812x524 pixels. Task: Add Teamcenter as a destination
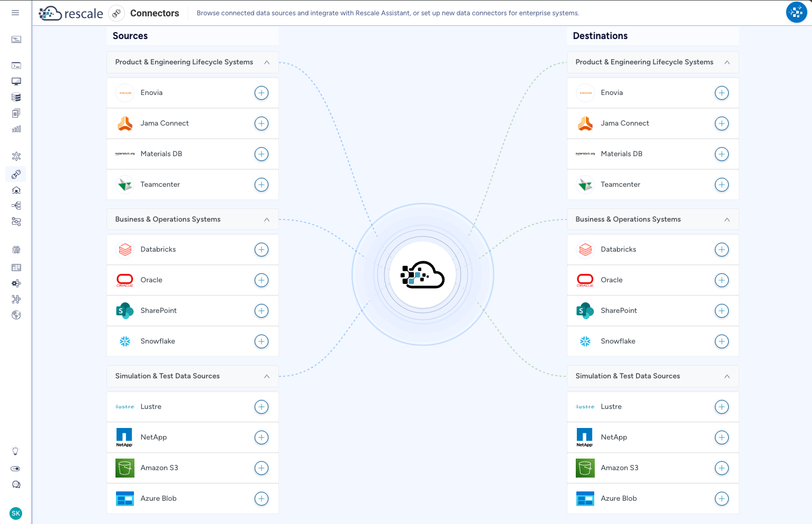722,185
